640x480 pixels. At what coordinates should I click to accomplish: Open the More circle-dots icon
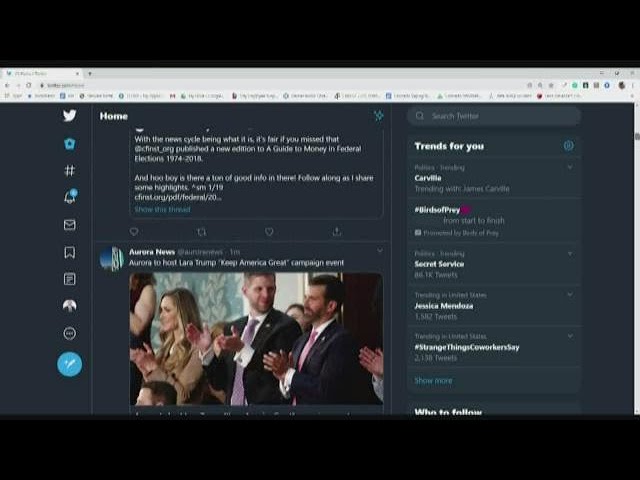pos(70,333)
